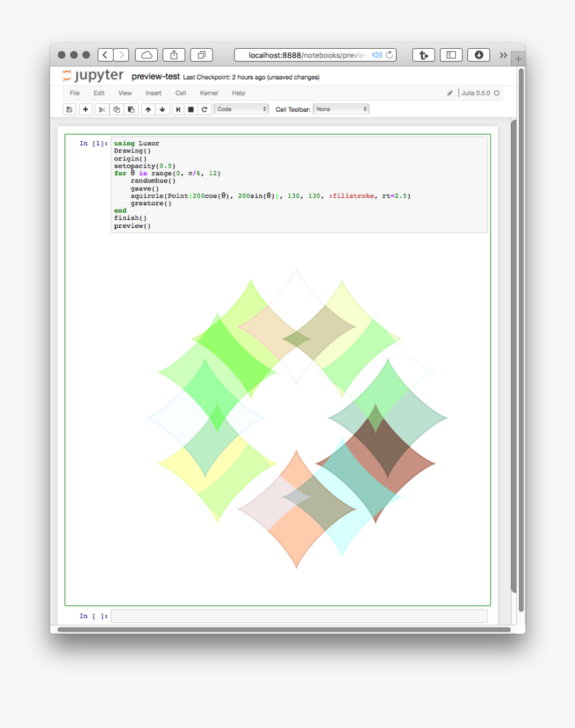Expand the overflow chevron in the browser toolbar
The image size is (575, 728).
click(503, 55)
